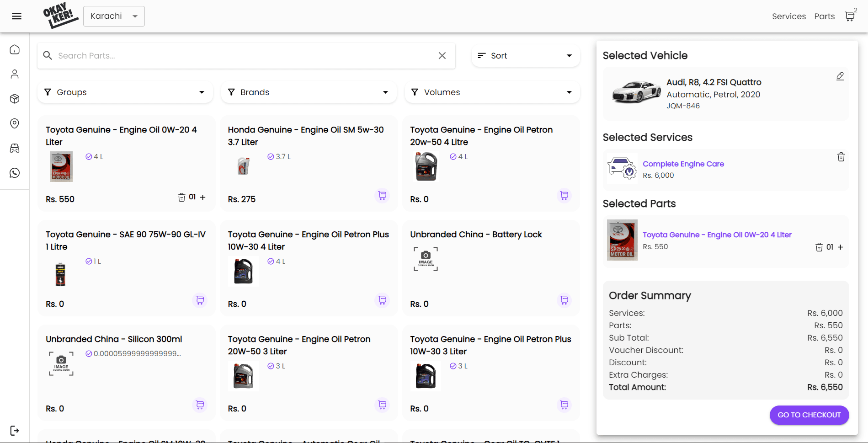Viewport: 868px width, 443px height.
Task: Click the Total Amount Rs. 6,550 value
Action: 825,387
